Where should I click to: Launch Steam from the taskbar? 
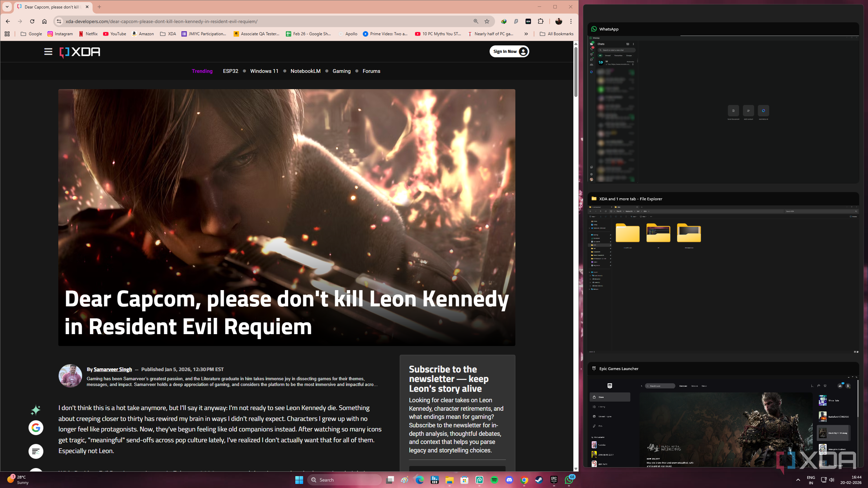[539, 480]
